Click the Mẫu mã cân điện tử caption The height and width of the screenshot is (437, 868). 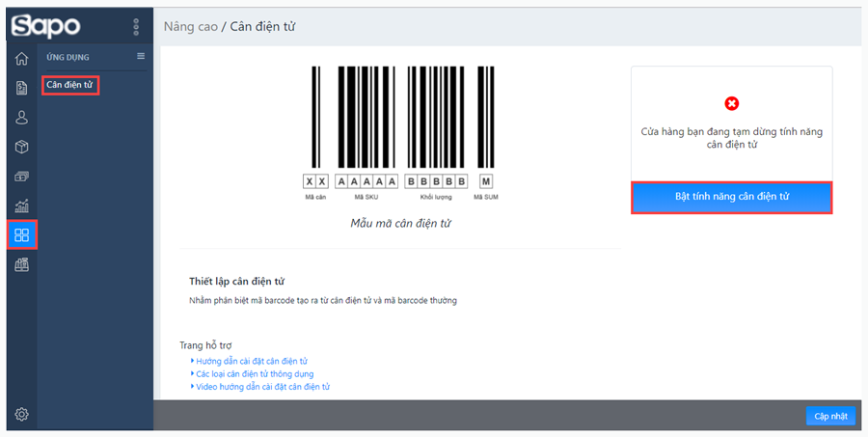tap(401, 223)
